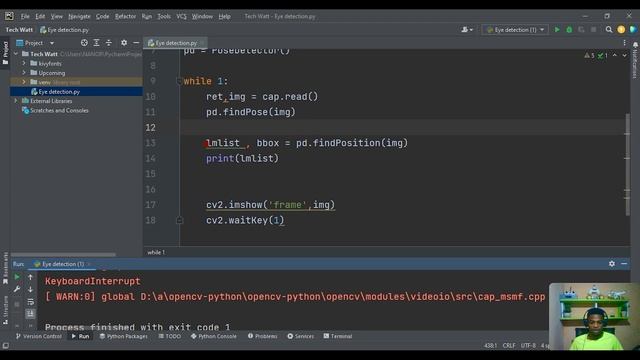Image resolution: width=640 pixels, height=360 pixels.
Task: Open the Problems tool window
Action: point(262,336)
